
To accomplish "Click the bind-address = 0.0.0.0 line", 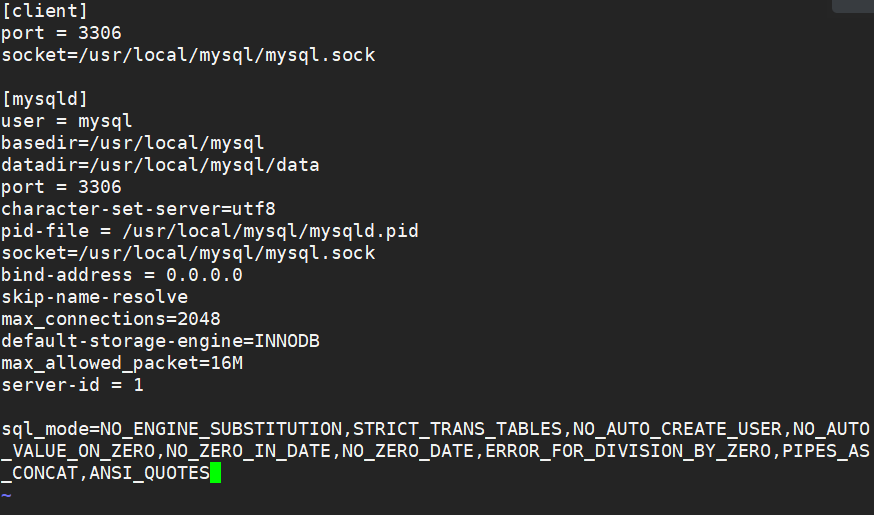I will (121, 275).
